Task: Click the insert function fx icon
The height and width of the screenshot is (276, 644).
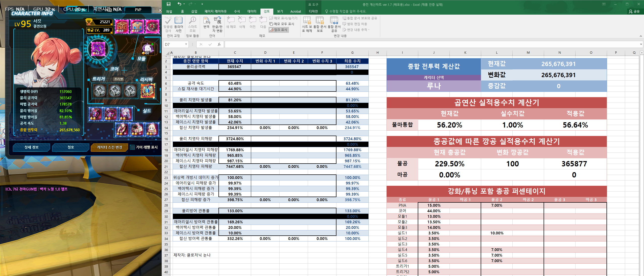Action: (x=219, y=44)
